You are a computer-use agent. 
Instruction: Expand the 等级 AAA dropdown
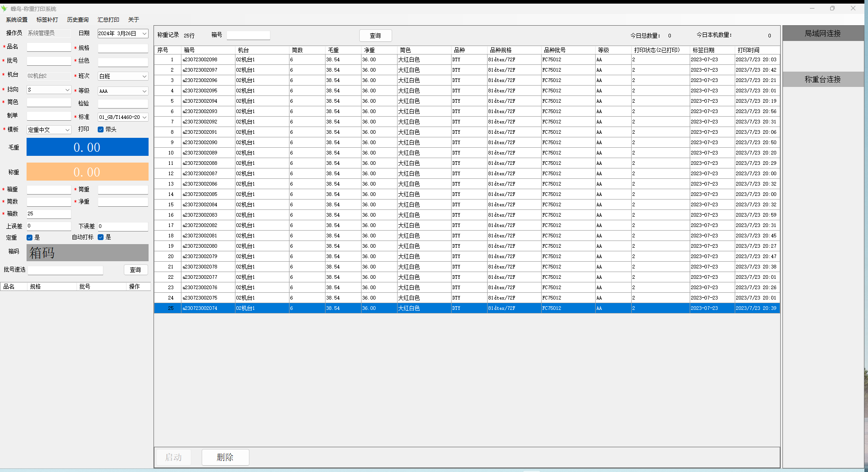(145, 91)
